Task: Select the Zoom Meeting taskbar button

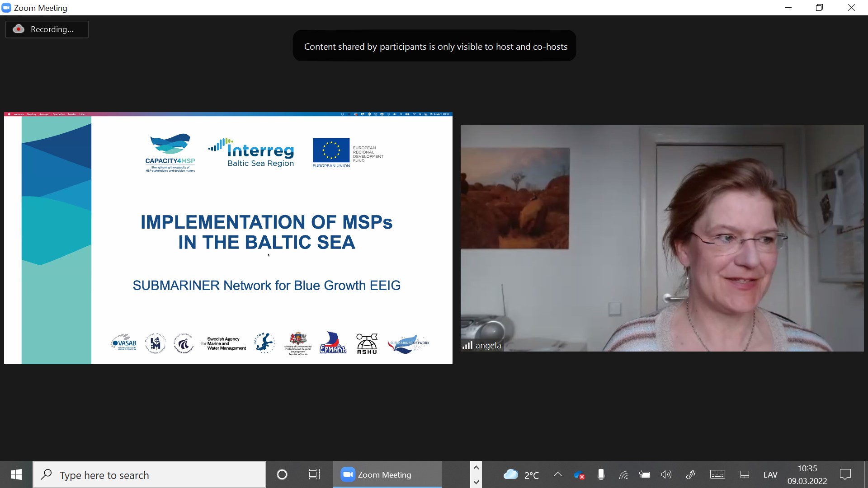Action: pos(387,474)
